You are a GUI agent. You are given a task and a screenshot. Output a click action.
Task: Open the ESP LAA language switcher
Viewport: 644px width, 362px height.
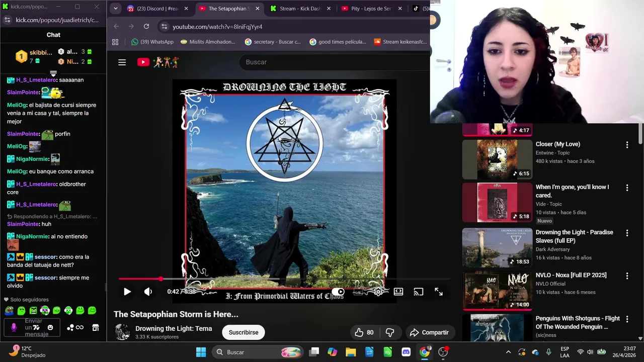[565, 352]
